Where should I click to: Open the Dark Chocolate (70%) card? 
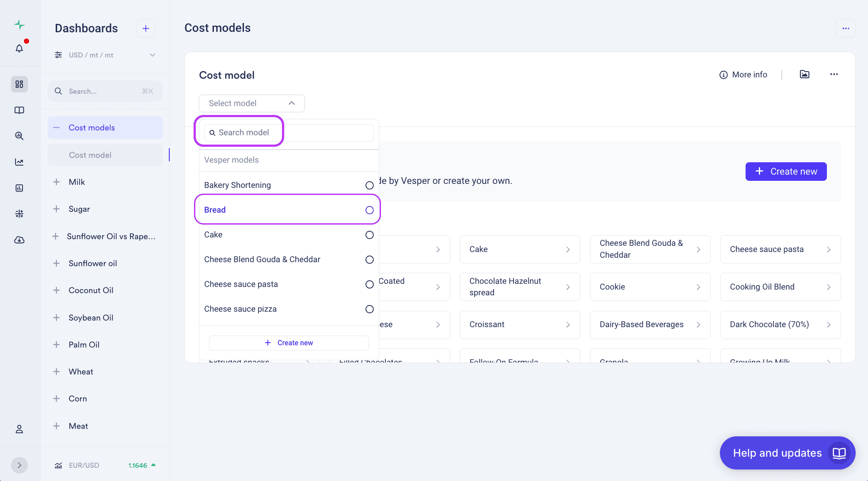pyautogui.click(x=780, y=324)
